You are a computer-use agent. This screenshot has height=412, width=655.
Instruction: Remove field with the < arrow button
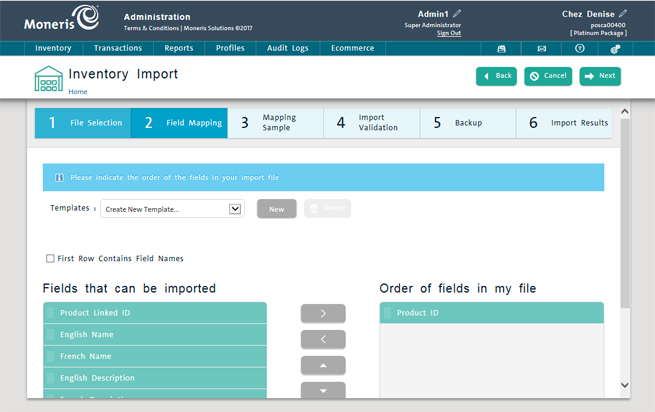(x=323, y=339)
